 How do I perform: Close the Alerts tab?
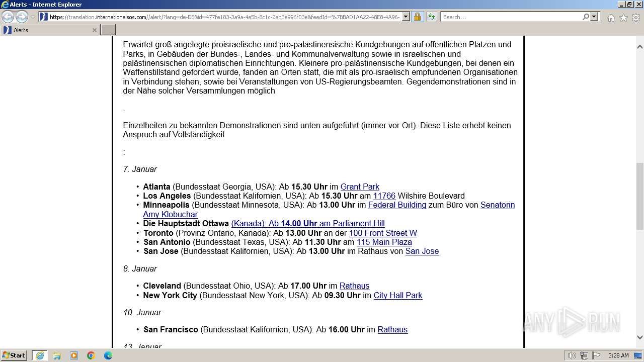tap(94, 30)
